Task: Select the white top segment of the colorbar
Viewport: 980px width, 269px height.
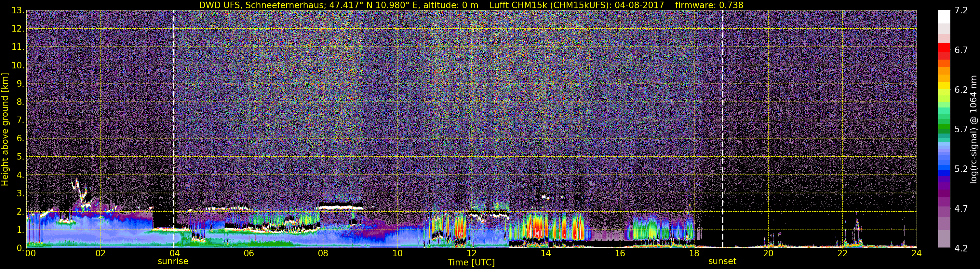Action: click(x=944, y=17)
